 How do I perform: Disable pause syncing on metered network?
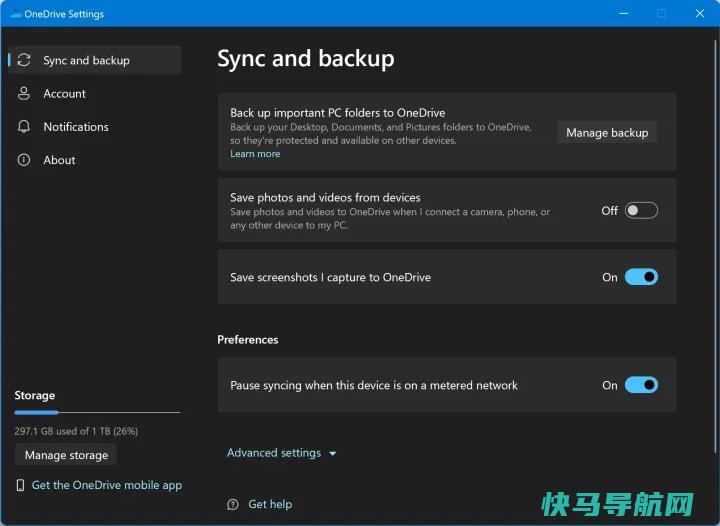click(641, 385)
